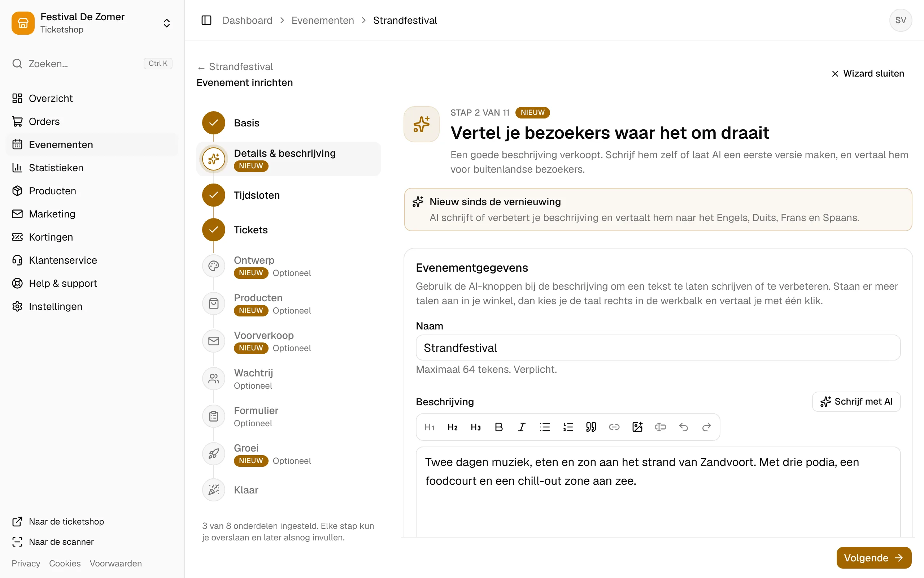Insert a hyperlink in the description
This screenshot has height=578, width=924.
click(614, 427)
